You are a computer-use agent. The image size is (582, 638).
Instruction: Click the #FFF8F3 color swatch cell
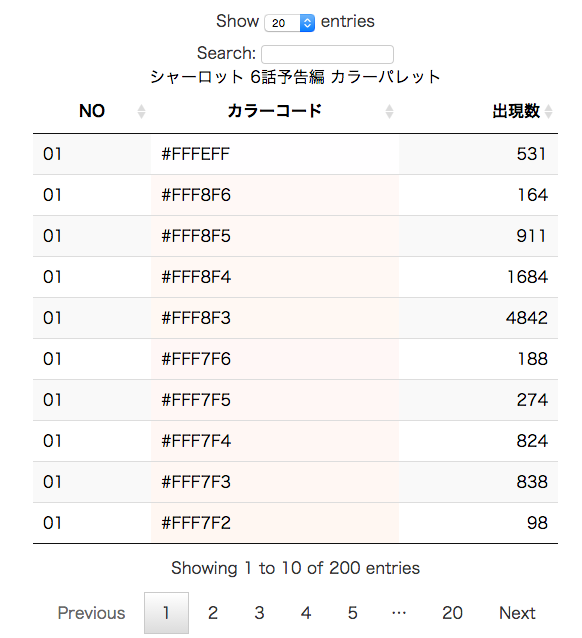click(275, 318)
